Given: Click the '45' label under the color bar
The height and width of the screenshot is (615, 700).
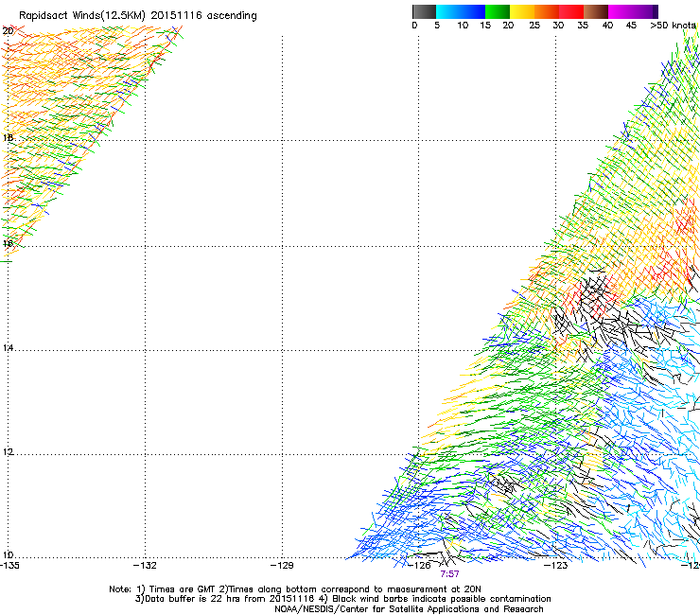Looking at the screenshot, I should pyautogui.click(x=631, y=26).
